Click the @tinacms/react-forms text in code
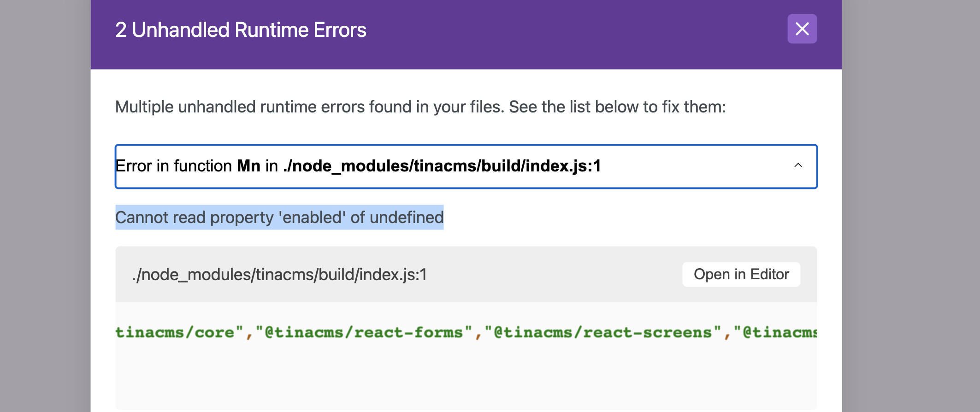 pos(364,331)
